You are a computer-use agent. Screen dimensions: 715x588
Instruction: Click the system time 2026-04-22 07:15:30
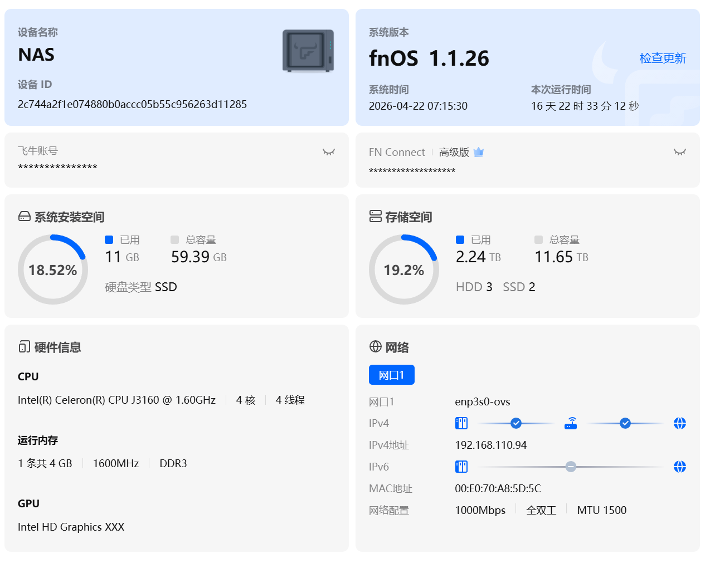click(418, 106)
